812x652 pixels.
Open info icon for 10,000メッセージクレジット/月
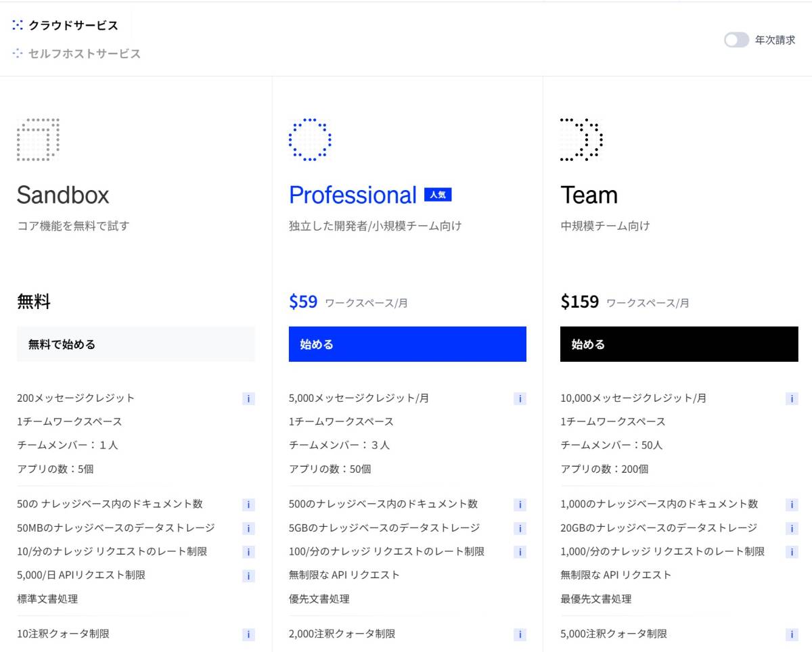pos(792,399)
